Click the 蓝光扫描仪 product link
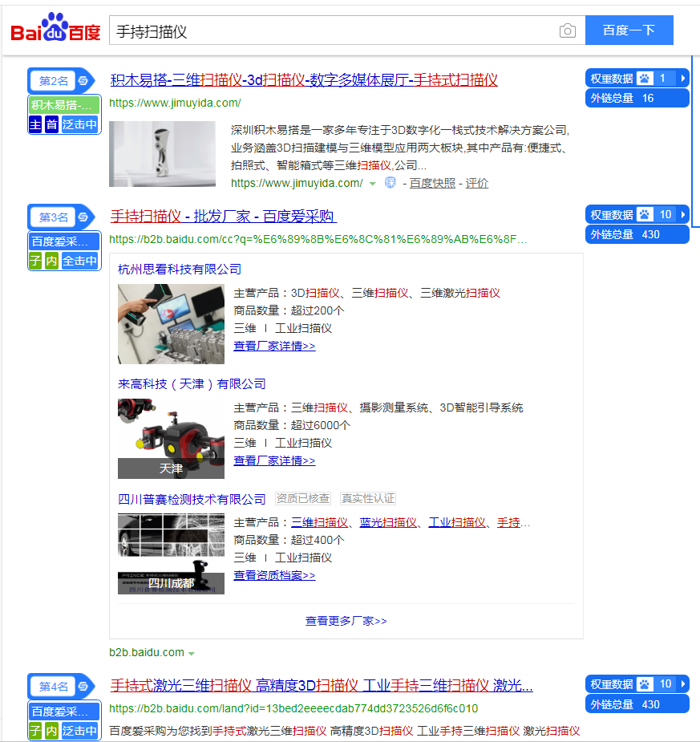Viewport: 700px width, 742px height. tap(388, 522)
